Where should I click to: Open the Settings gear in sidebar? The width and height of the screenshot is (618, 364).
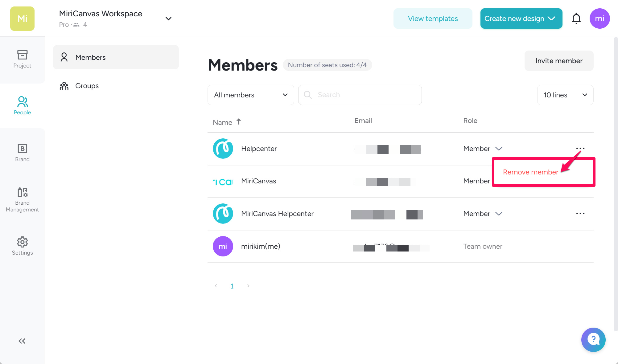pos(22,246)
